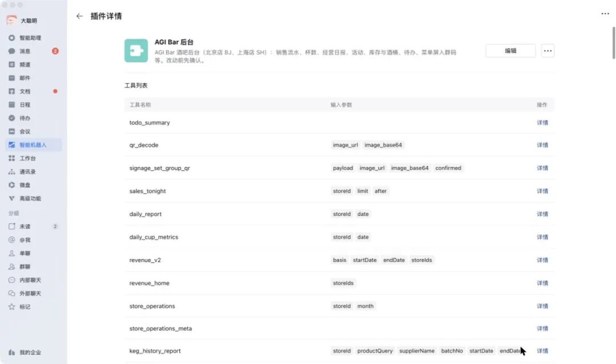Open 智能助理 in the sidebar
Viewport: 616px width, 364px height.
(x=34, y=38)
